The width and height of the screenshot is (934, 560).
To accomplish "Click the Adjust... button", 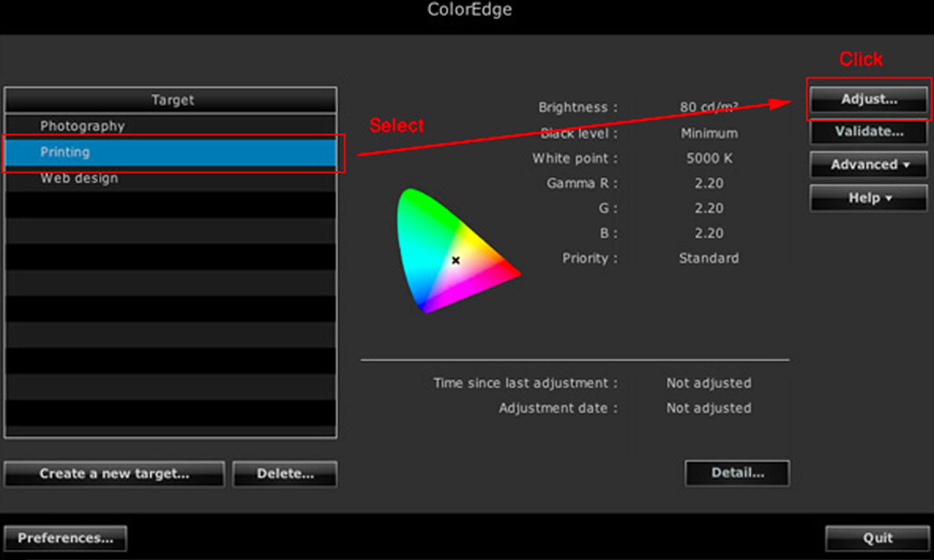I will click(869, 100).
